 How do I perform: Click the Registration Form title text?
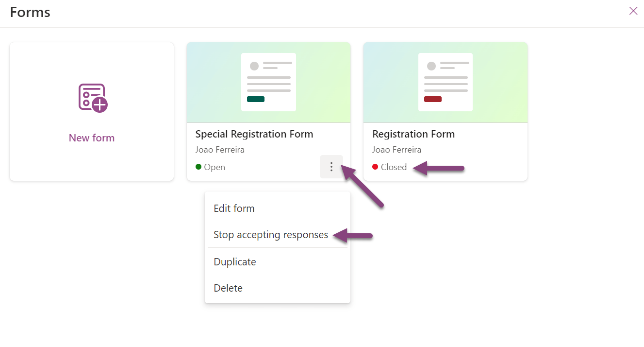click(413, 134)
